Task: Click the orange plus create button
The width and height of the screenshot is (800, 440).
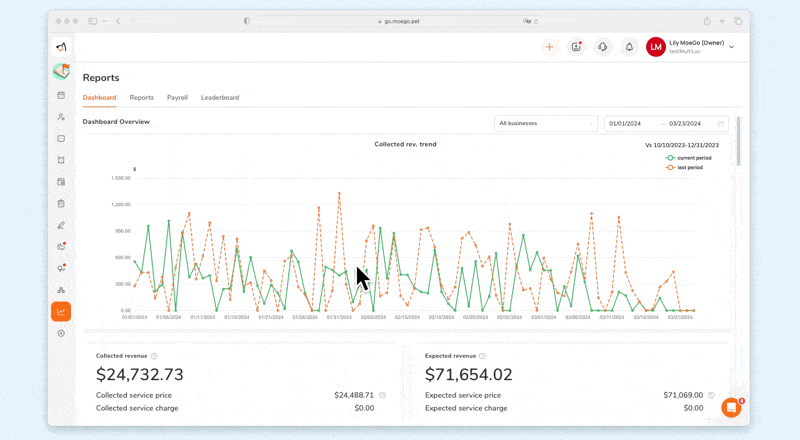Action: 549,47
